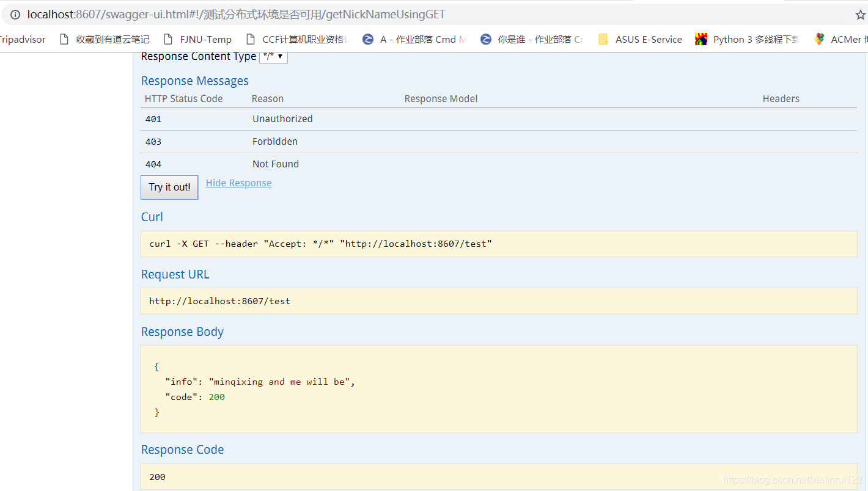Click the browser address bar URL
This screenshot has height=491, width=868.
click(236, 15)
